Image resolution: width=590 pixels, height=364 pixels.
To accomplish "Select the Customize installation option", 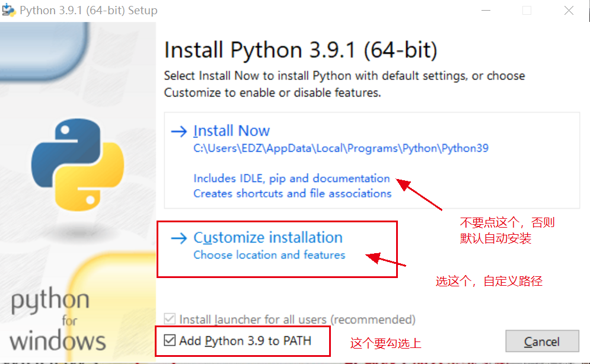I will click(x=268, y=237).
